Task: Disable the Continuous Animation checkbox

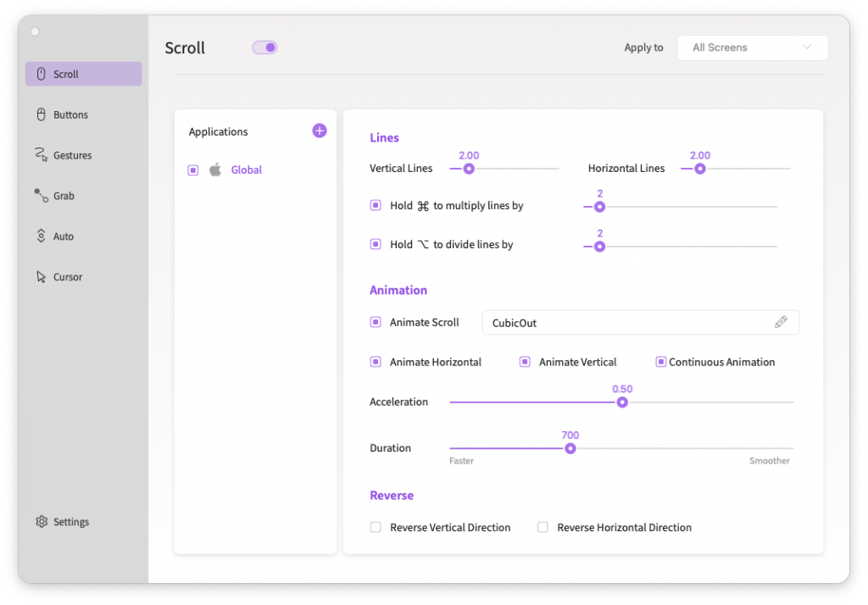Action: point(660,362)
